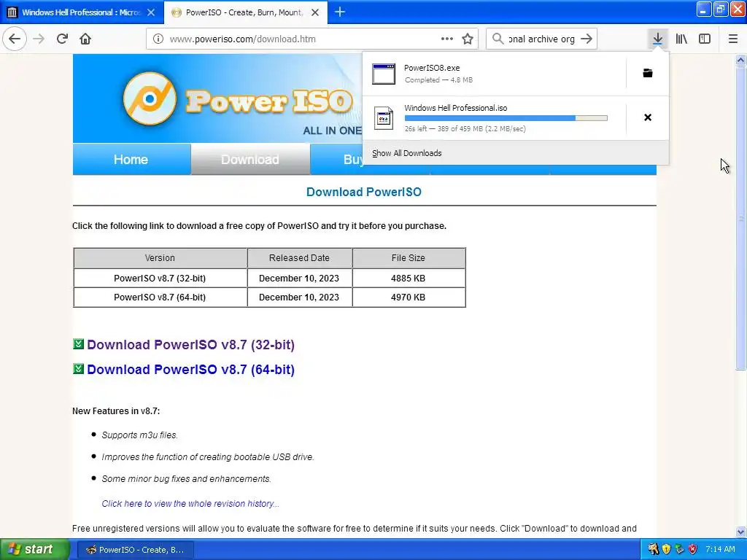747x560 pixels.
Task: Open the hamburger application menu
Action: tap(732, 39)
